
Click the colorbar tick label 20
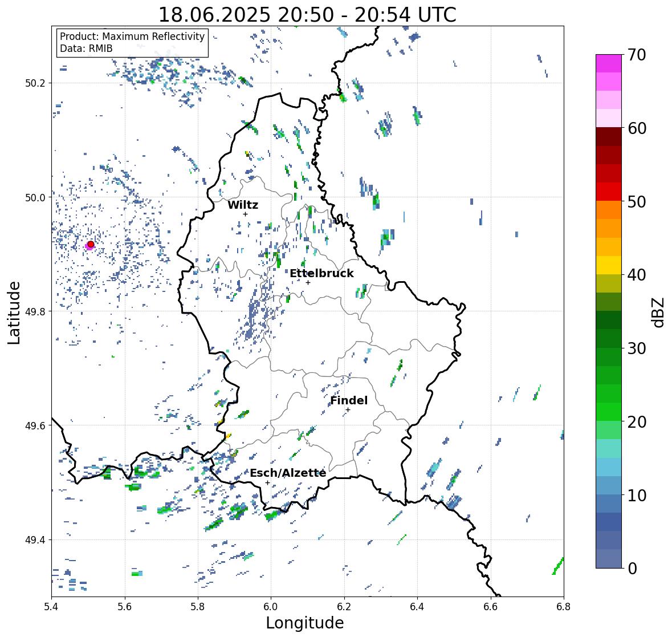click(x=637, y=422)
